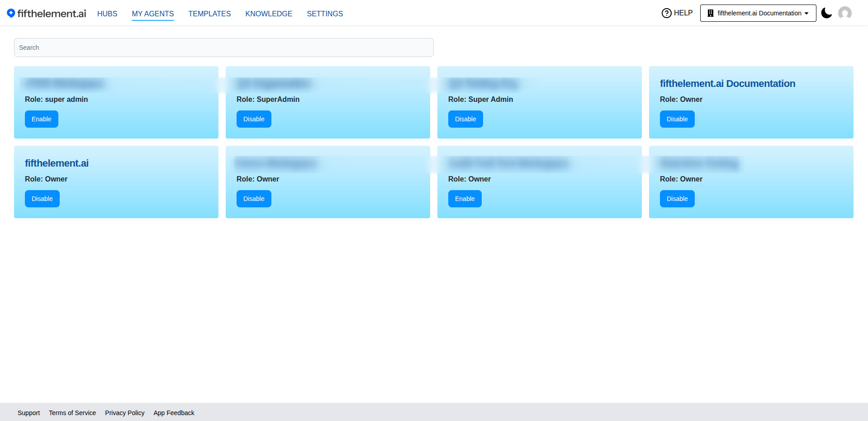The height and width of the screenshot is (421, 868).
Task: Click the blurred title above Role: SuperAdmin
Action: 274,84
